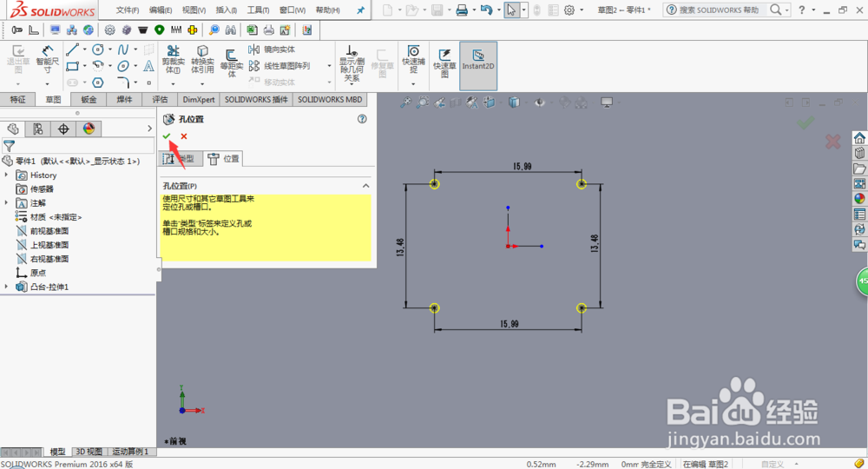The image size is (868, 469).
Task: Open the Options gear icon
Action: pos(569,10)
